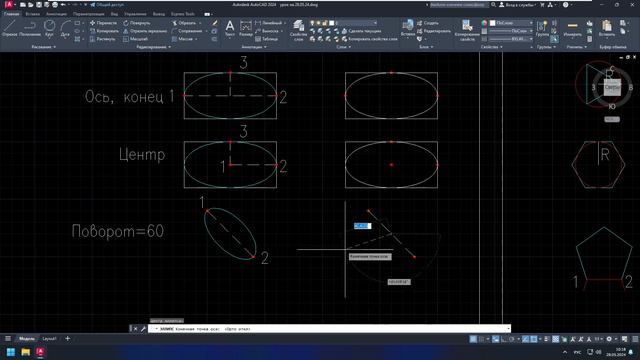Expand the Слои panel dropdown

point(343,47)
